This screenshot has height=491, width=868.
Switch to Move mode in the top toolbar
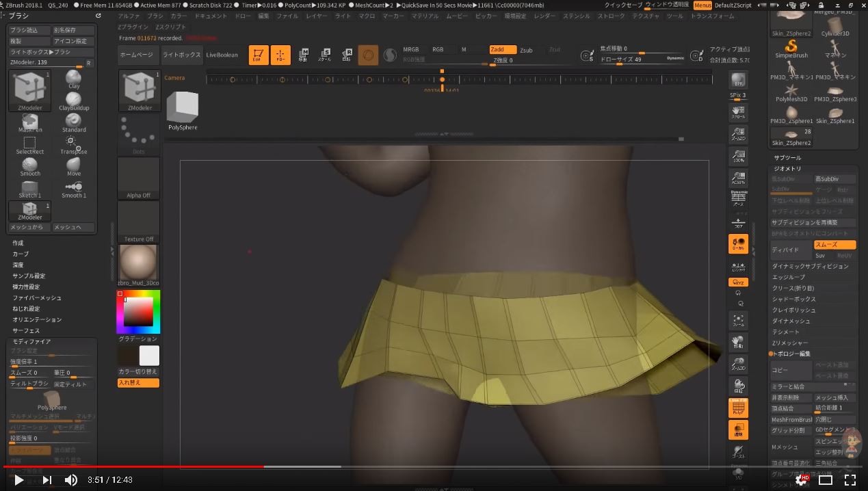click(x=303, y=53)
